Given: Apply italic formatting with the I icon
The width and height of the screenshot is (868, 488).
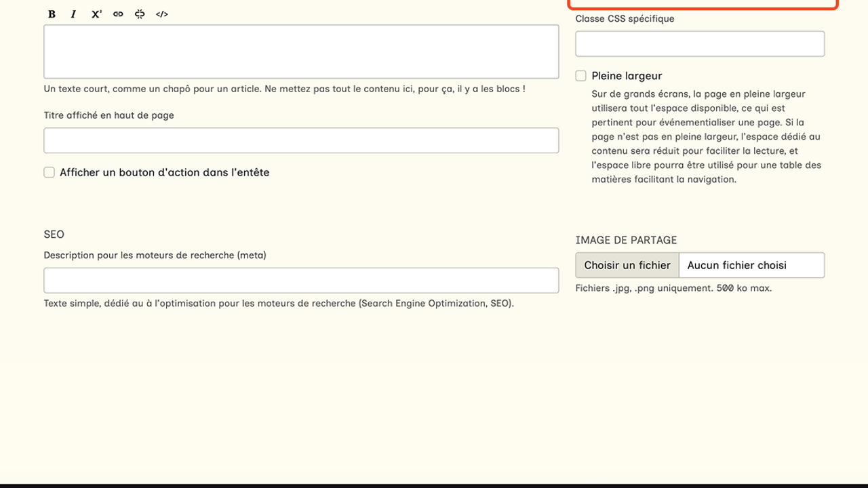Looking at the screenshot, I should pos(73,14).
